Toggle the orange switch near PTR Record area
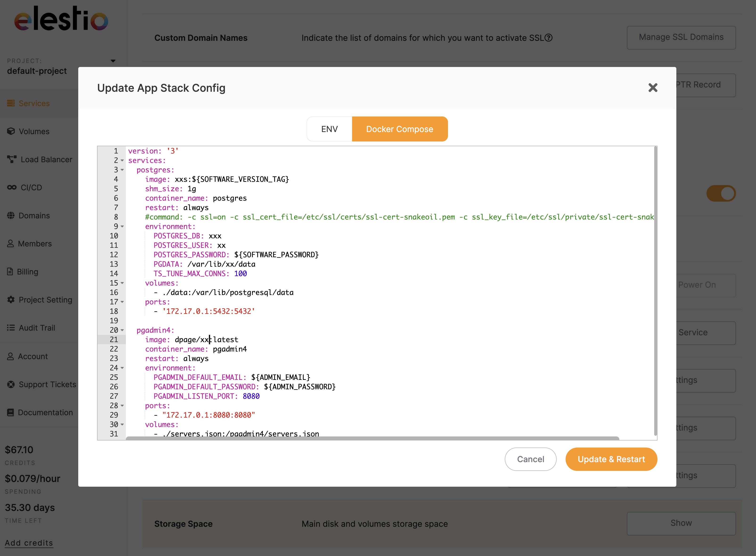The width and height of the screenshot is (756, 556). coord(721,193)
